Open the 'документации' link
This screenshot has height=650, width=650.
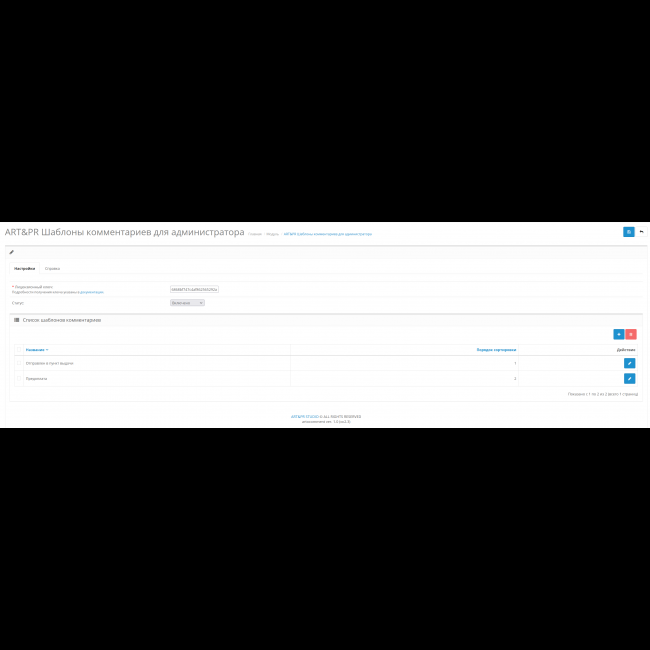coord(92,292)
